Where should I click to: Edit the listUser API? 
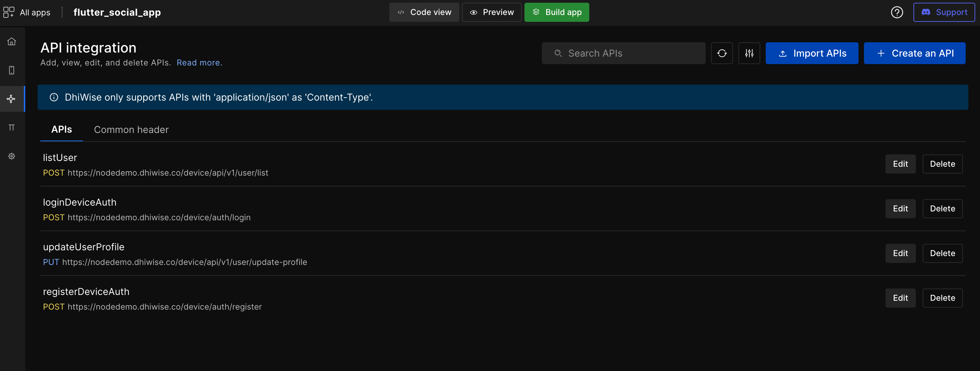tap(900, 164)
